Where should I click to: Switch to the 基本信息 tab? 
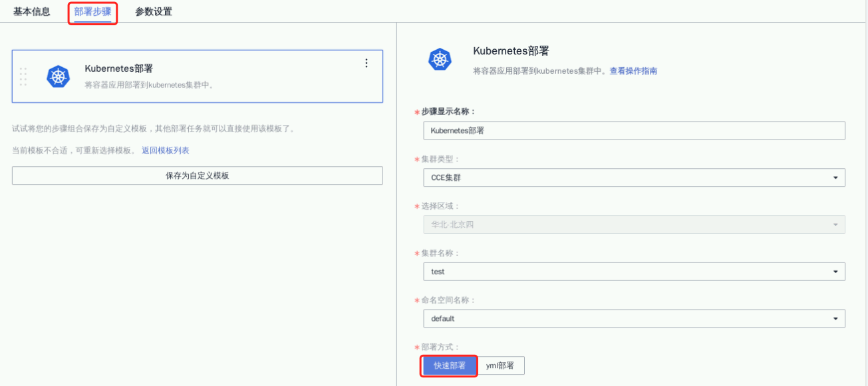pos(32,12)
